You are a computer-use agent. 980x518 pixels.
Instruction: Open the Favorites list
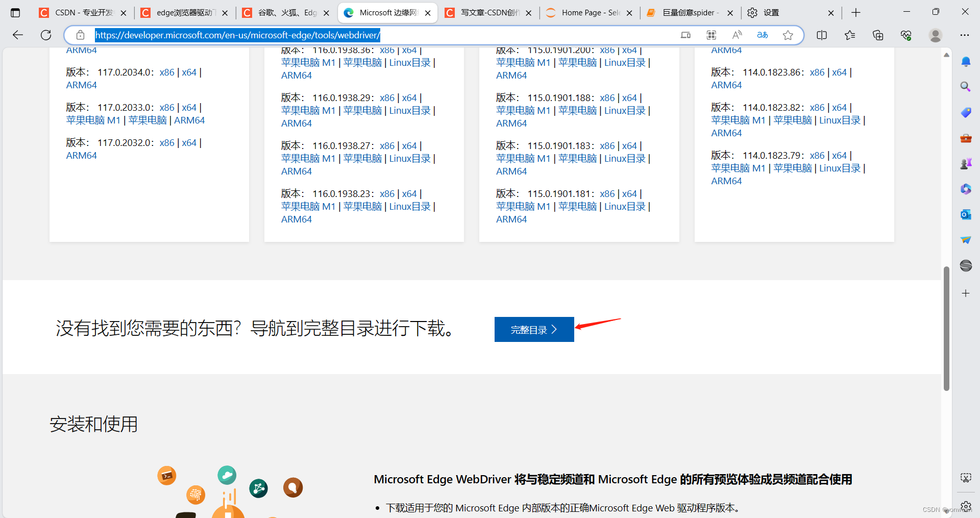tap(850, 35)
